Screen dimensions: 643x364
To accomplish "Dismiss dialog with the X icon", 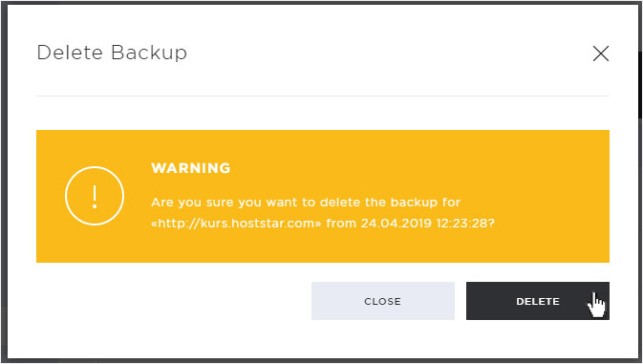I will (x=601, y=54).
